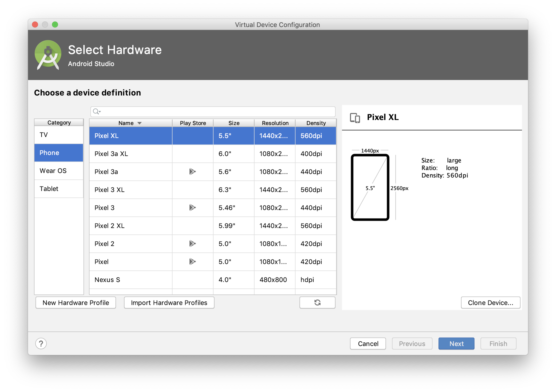The width and height of the screenshot is (556, 392).
Task: Toggle the Name column sort arrow
Action: (139, 123)
